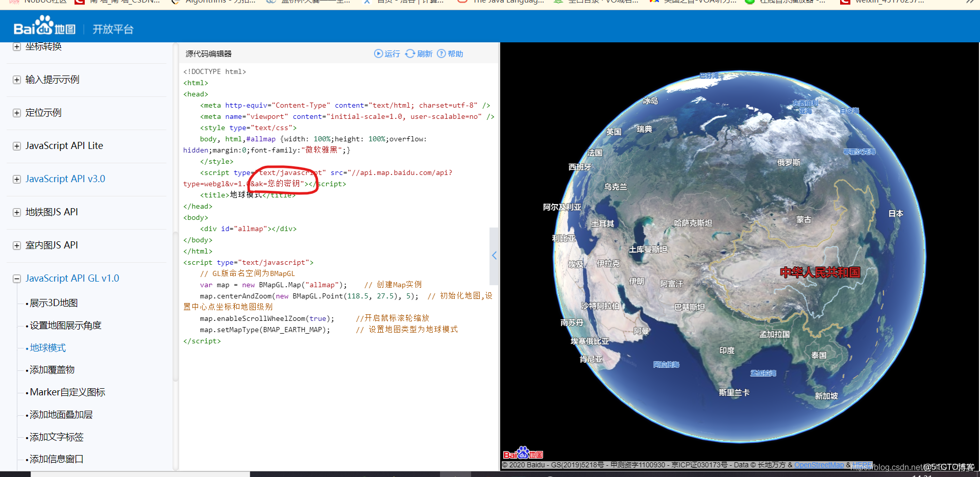
Task: Click the 沙特阿拉伯 label on globe
Action: [x=600, y=306]
